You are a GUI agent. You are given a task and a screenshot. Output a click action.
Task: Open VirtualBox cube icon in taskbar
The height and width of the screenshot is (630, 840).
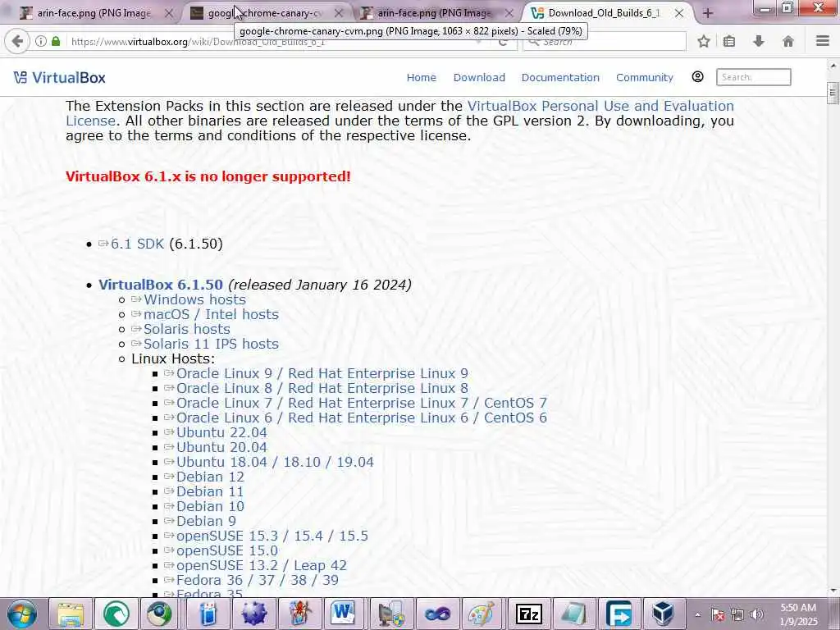(663, 614)
